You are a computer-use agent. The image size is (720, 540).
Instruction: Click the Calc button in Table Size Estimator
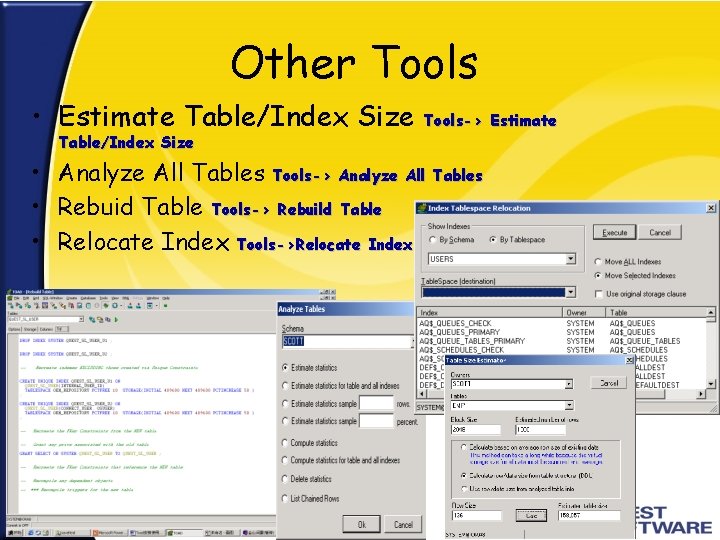531,515
